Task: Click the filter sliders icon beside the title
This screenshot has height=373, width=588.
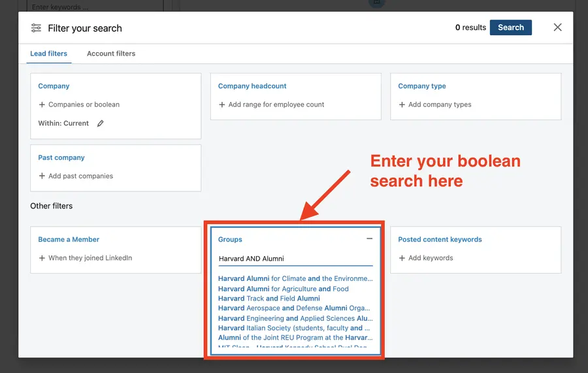Action: [36, 28]
